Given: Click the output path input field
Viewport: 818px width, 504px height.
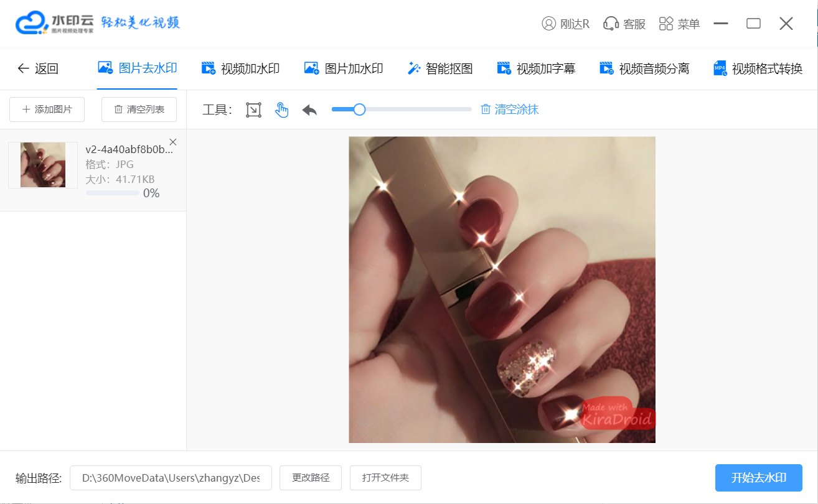Looking at the screenshot, I should point(171,478).
